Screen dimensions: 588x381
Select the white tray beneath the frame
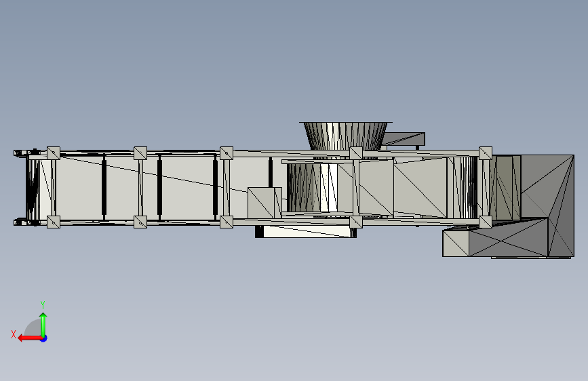click(306, 231)
